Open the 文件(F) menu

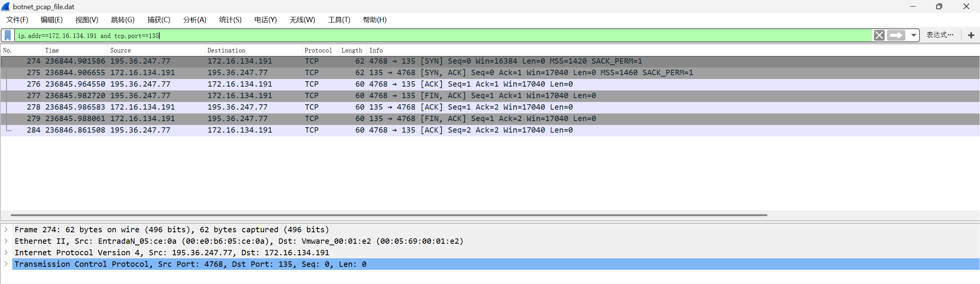(x=17, y=20)
